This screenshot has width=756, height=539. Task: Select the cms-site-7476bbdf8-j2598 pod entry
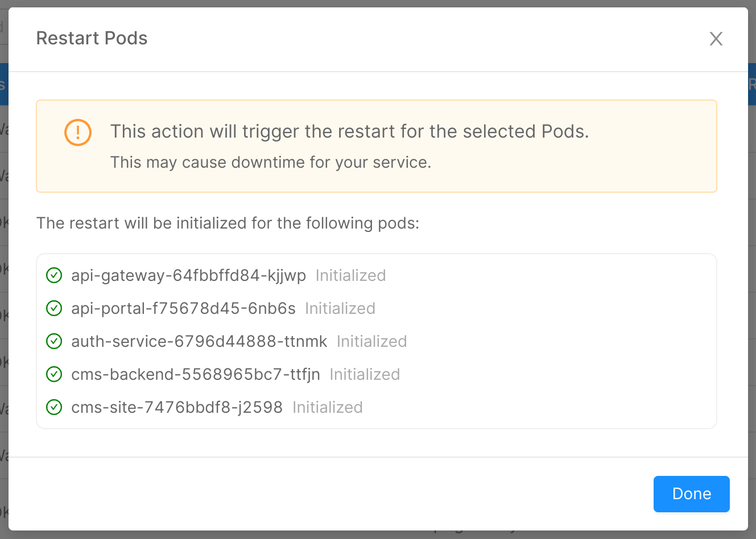tap(177, 407)
